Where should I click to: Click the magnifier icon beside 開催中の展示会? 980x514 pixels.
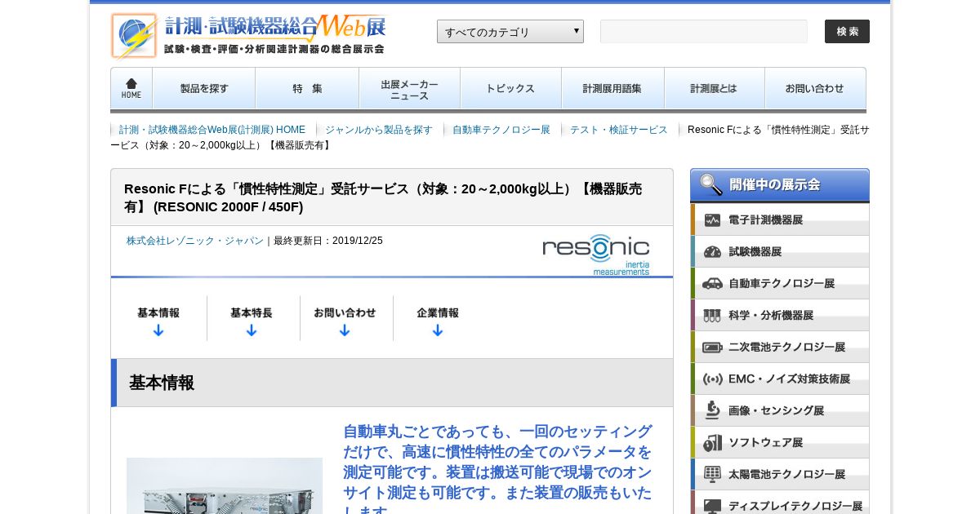pos(710,184)
